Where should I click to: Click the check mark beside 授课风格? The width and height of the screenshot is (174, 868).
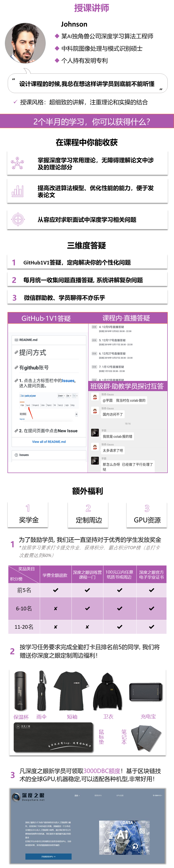pyautogui.click(x=15, y=102)
